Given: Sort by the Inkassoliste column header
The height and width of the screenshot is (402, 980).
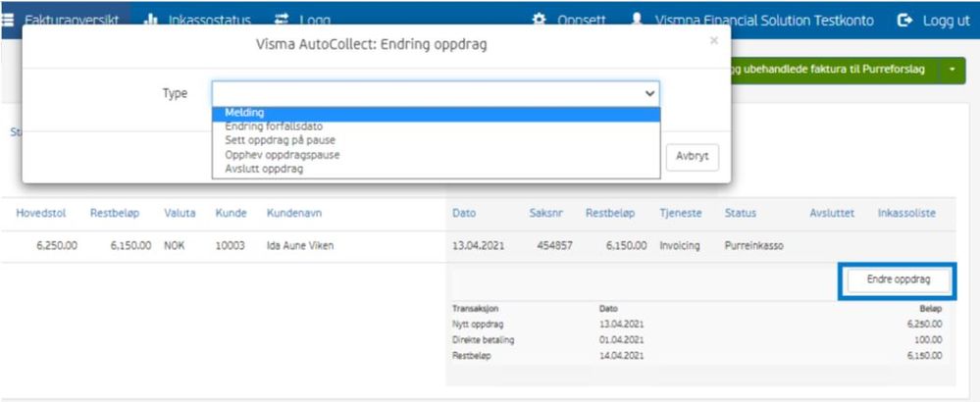Looking at the screenshot, I should [x=906, y=214].
